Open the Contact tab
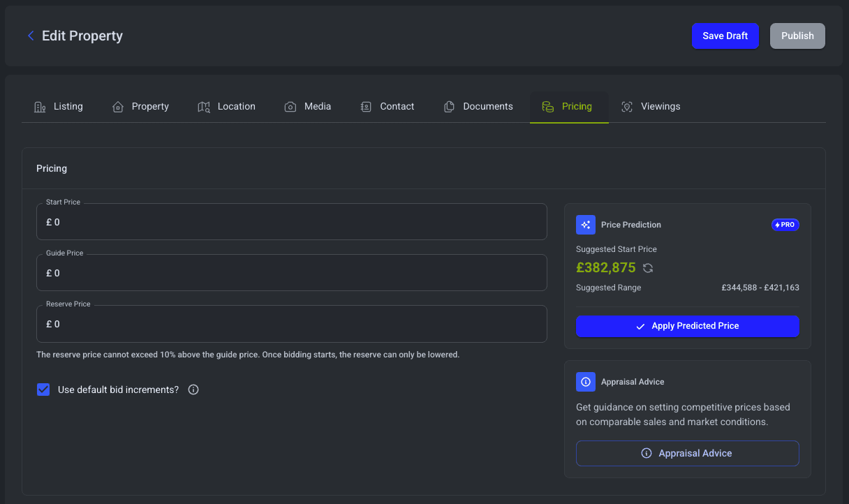This screenshot has height=504, width=849. pyautogui.click(x=387, y=107)
